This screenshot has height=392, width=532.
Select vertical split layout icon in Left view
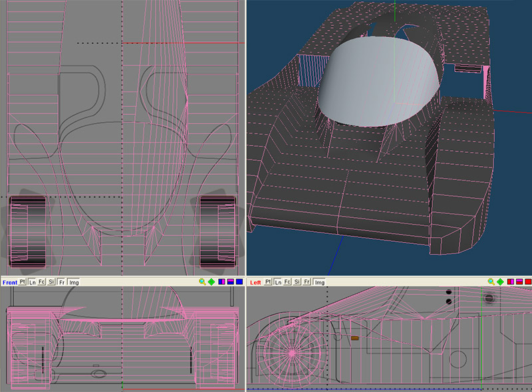click(510, 282)
